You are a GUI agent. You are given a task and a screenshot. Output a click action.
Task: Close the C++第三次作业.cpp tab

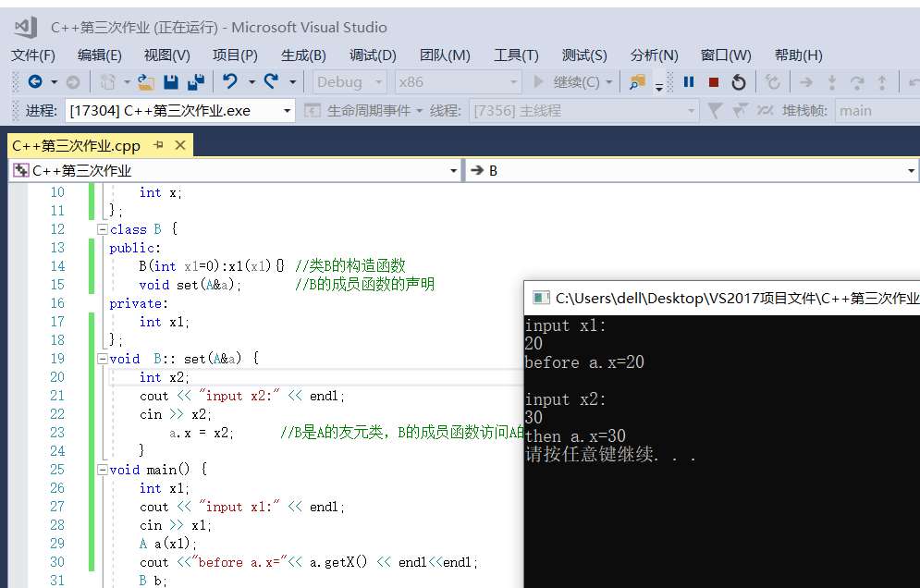(x=180, y=145)
